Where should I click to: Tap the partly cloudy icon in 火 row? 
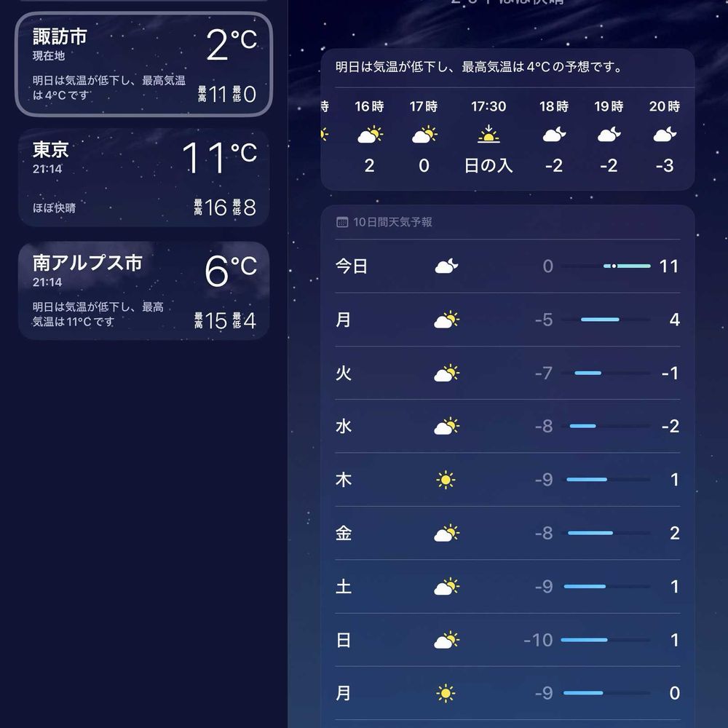446,373
